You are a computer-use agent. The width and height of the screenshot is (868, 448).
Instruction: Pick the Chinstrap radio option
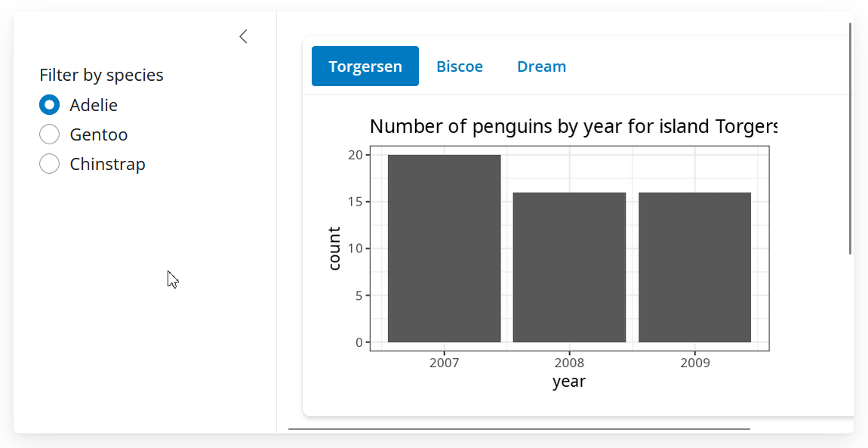pos(50,164)
